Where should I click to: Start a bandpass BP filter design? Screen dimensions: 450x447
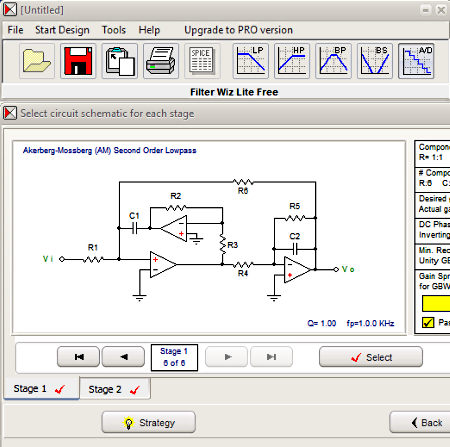[x=333, y=61]
